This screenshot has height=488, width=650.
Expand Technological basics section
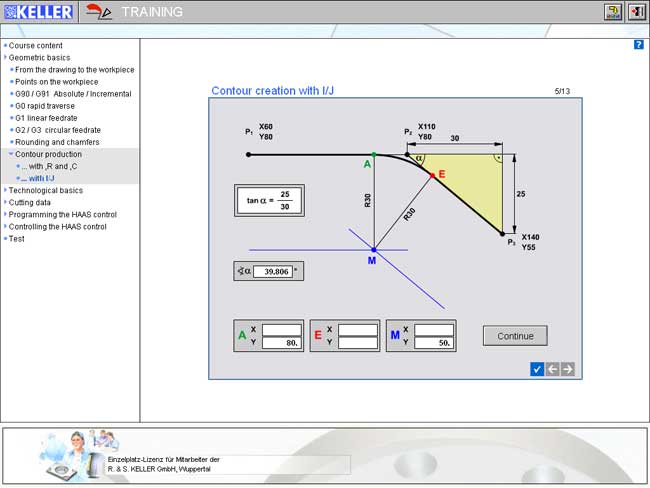click(46, 190)
